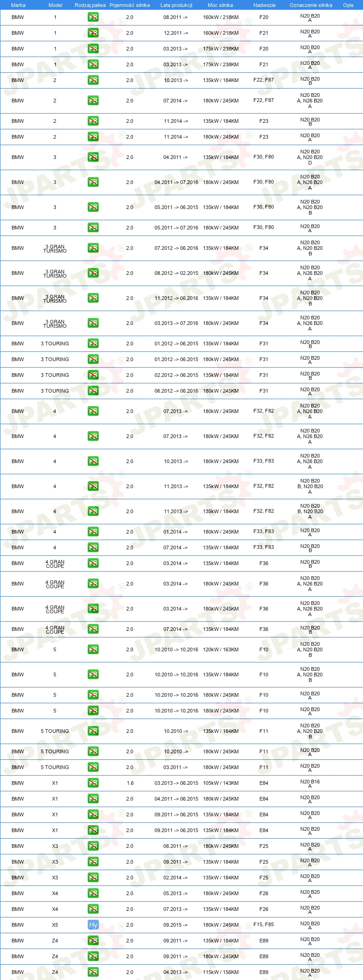Click the '105kW / 143KM' power cell
This screenshot has height=980, width=363.
tap(220, 783)
